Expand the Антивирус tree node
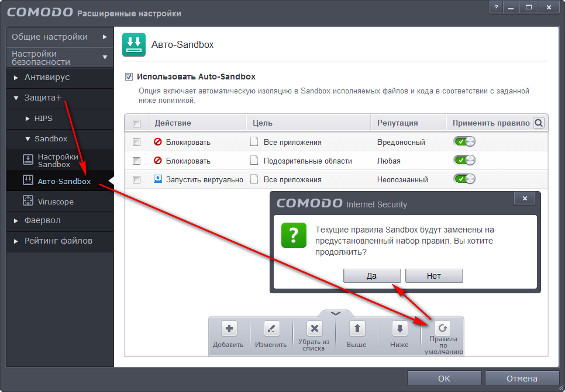Viewport: 565px width, 392px height. (x=16, y=77)
